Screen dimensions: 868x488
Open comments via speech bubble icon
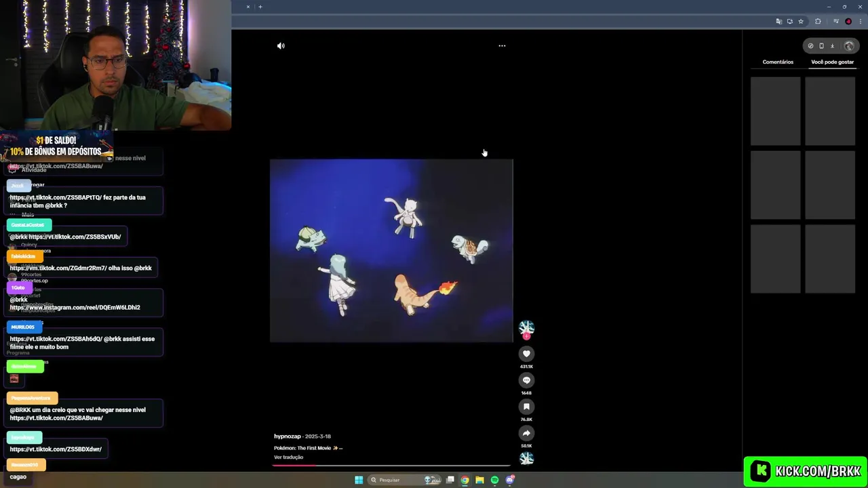tap(526, 380)
